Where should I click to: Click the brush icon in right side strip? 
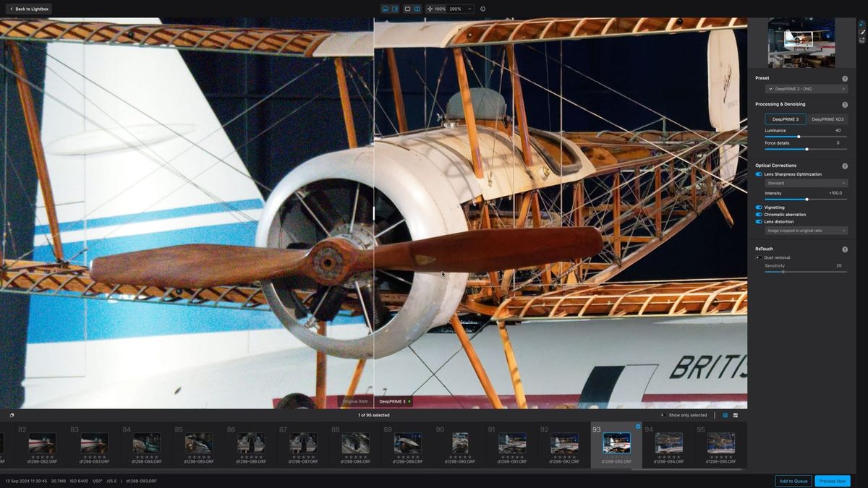861,32
